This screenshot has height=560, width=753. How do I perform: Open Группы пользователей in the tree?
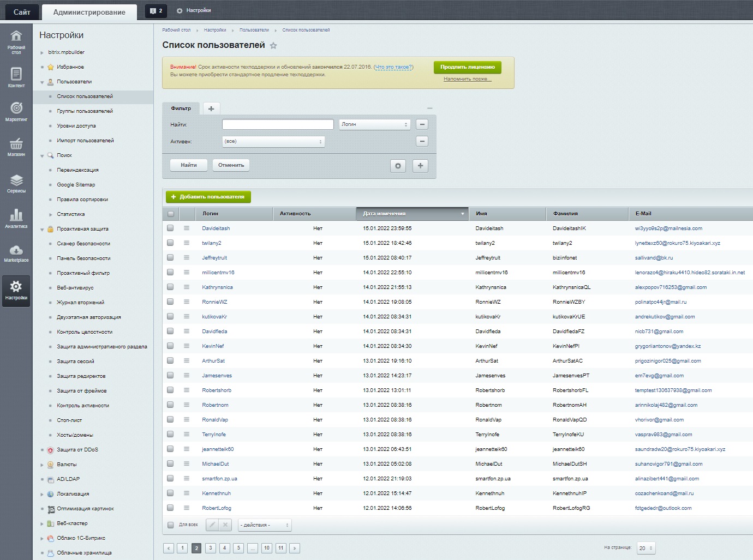[85, 111]
